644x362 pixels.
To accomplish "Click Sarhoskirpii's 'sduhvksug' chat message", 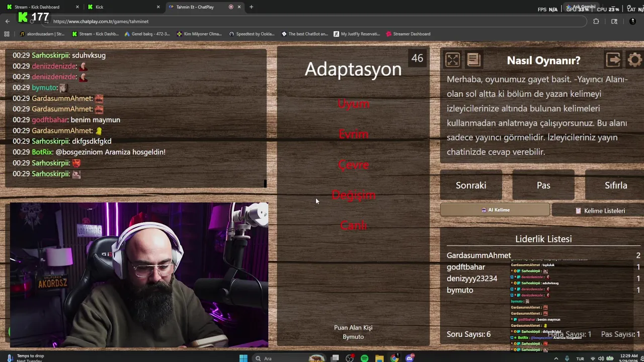I will point(59,55).
